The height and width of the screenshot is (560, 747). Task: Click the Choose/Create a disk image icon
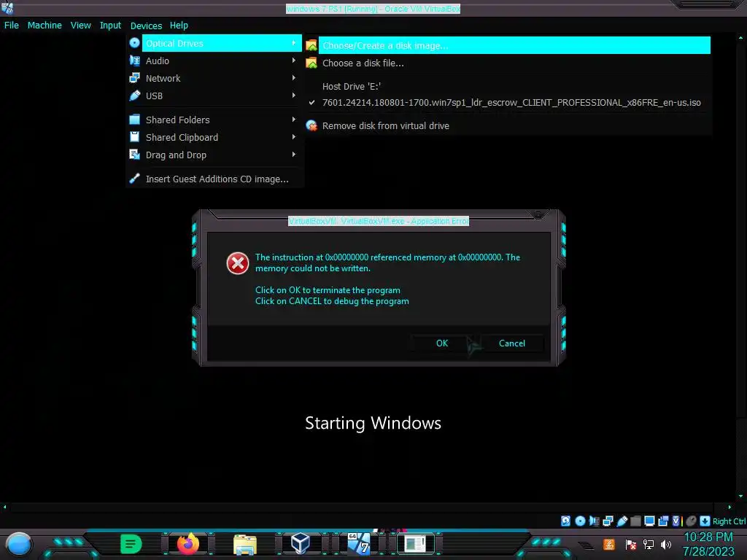pos(311,45)
